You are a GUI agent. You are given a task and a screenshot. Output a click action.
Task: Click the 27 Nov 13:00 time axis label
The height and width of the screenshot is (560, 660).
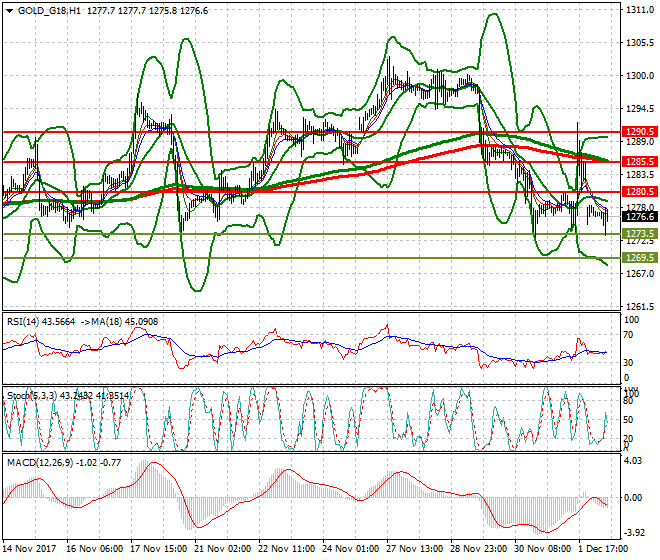click(x=415, y=549)
